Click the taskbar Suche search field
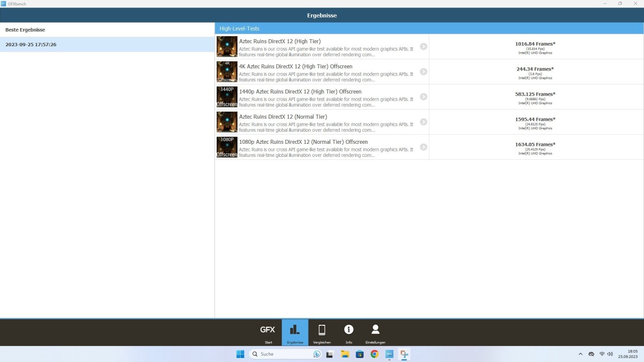The height and width of the screenshot is (362, 644). [x=285, y=354]
